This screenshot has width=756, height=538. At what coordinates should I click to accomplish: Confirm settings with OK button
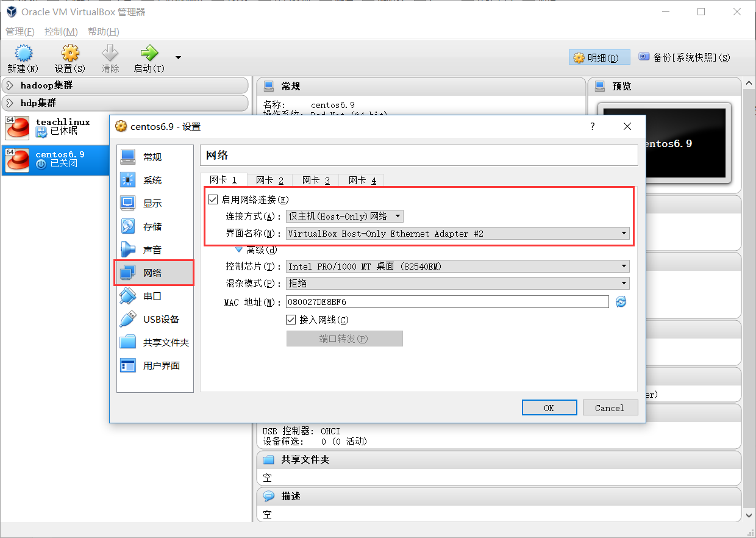click(x=549, y=407)
